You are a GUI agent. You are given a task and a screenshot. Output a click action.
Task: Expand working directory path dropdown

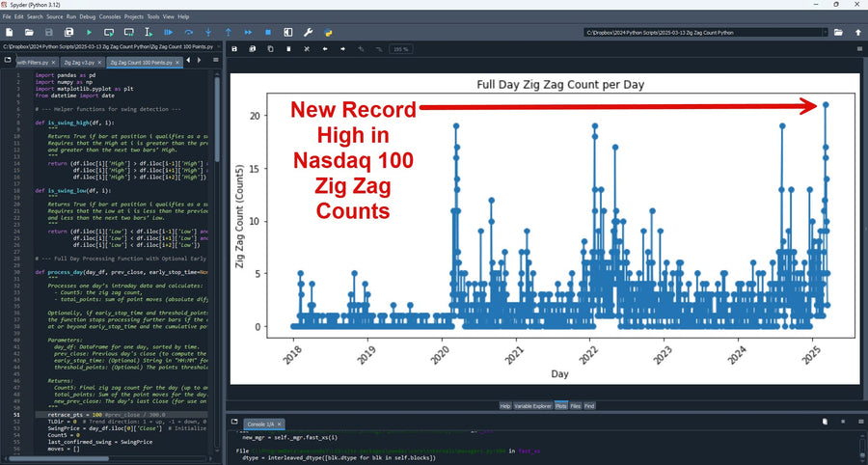click(x=826, y=33)
